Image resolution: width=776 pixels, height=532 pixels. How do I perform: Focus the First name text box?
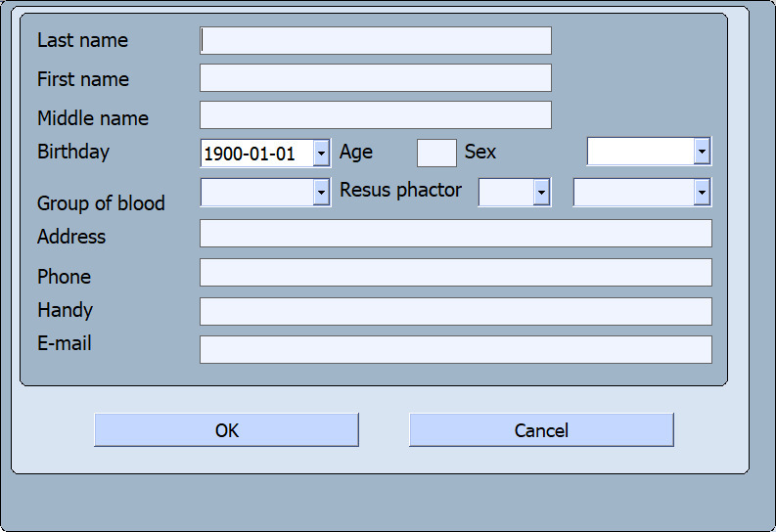[x=376, y=78]
